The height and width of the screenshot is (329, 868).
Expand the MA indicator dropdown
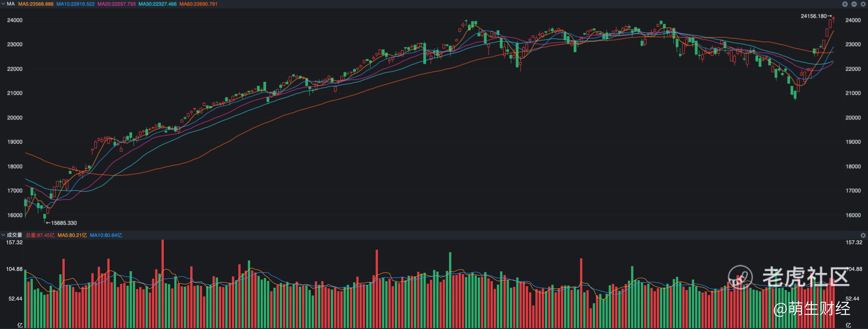point(3,4)
